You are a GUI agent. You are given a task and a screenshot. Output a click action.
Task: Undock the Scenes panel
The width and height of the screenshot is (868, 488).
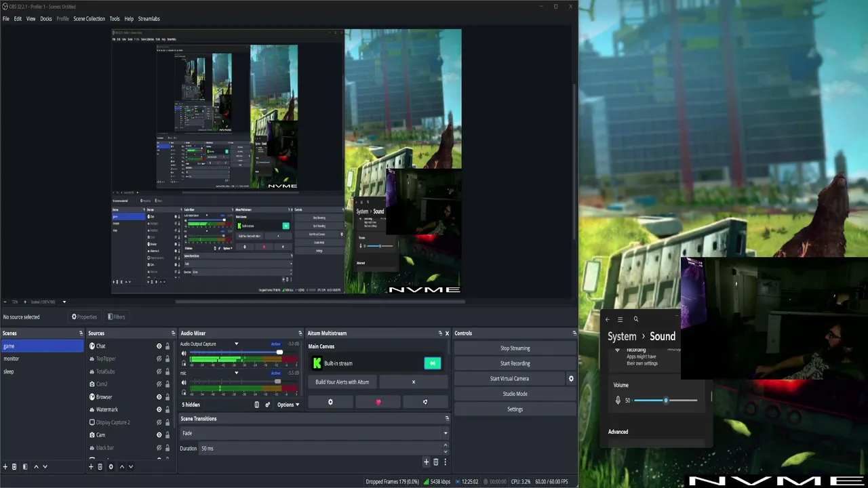coord(81,333)
